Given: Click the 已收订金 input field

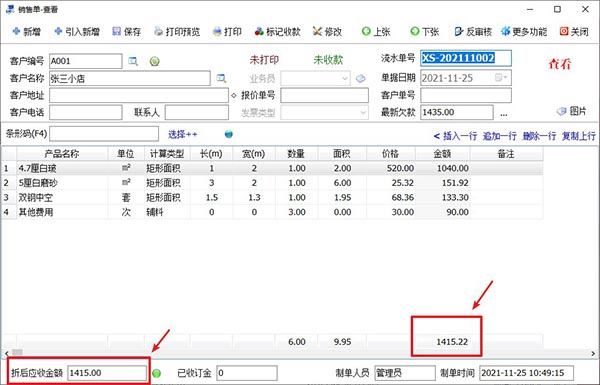Looking at the screenshot, I should 247,373.
